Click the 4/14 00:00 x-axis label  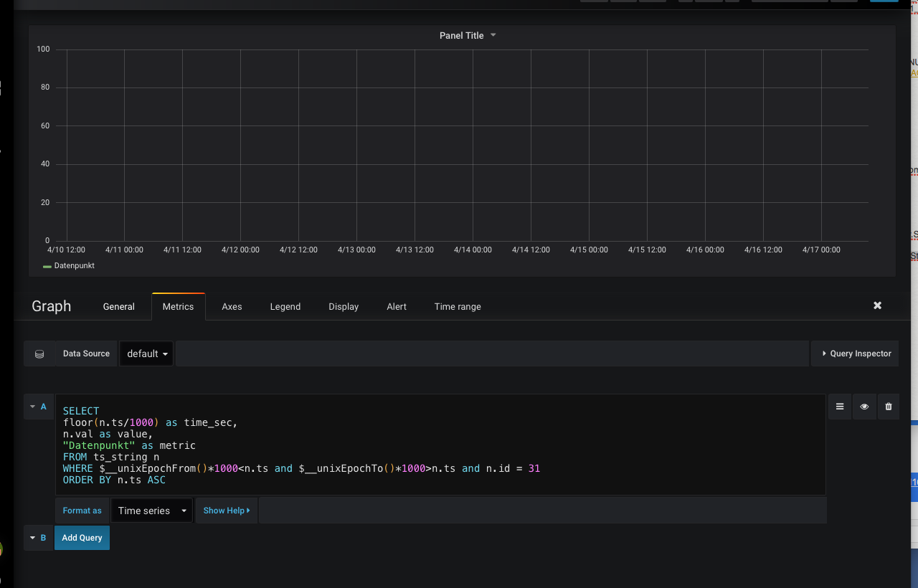pyautogui.click(x=473, y=250)
